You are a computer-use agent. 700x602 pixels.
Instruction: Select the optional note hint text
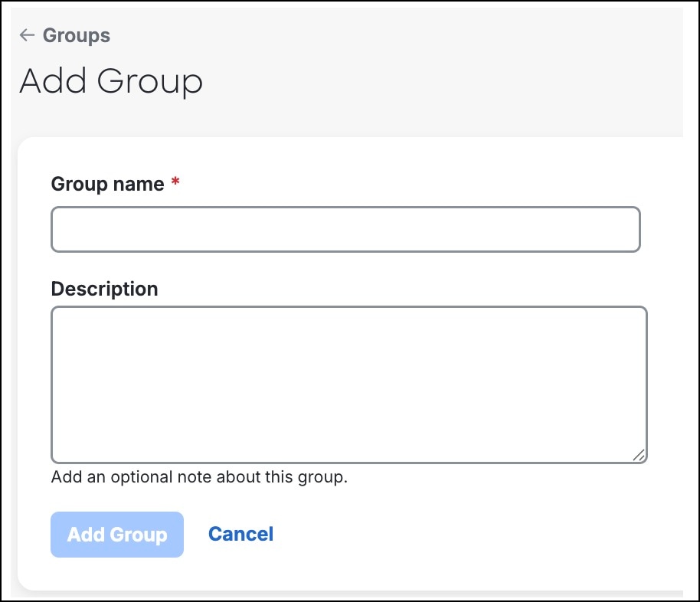pos(199,476)
